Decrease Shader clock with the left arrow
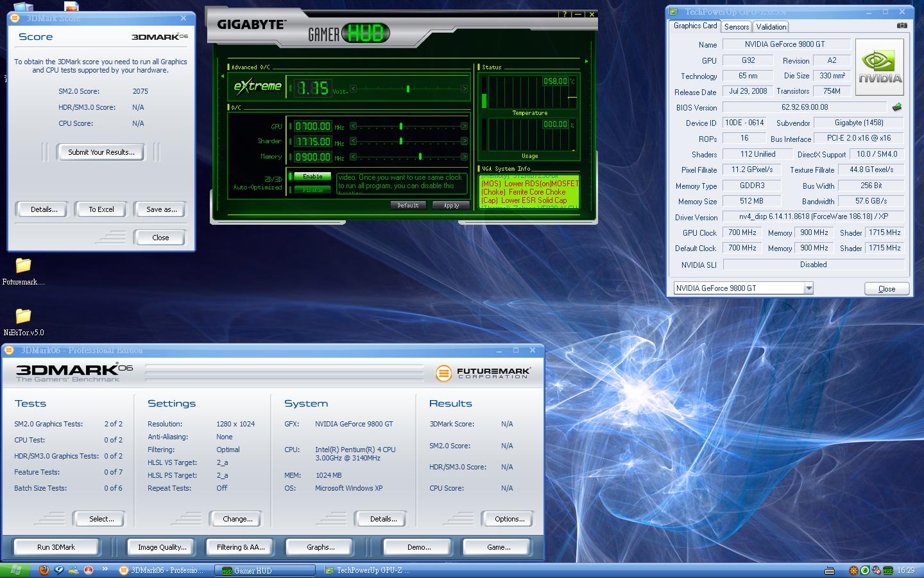The image size is (924, 578). click(x=353, y=141)
